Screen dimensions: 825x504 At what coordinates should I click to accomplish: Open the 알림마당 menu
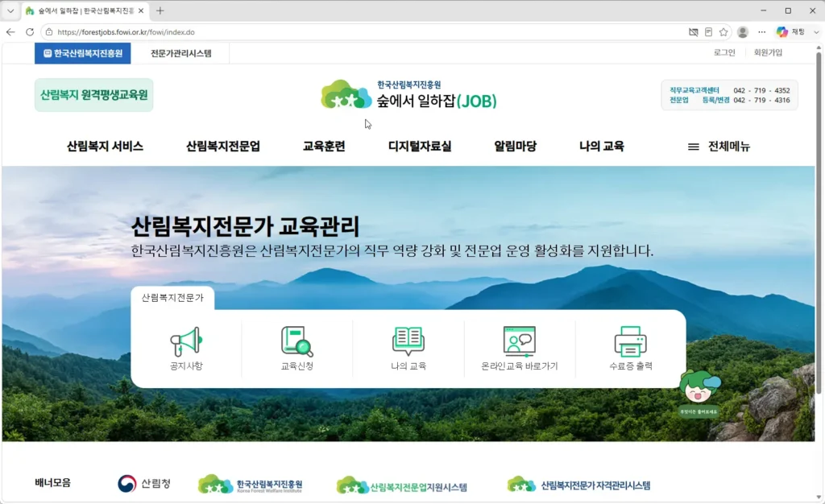click(x=515, y=146)
